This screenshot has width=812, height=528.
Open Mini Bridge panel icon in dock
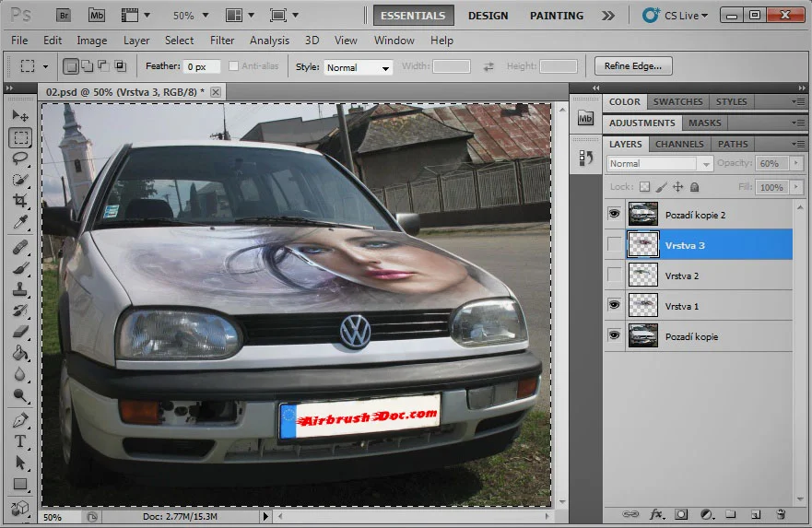pyautogui.click(x=585, y=118)
